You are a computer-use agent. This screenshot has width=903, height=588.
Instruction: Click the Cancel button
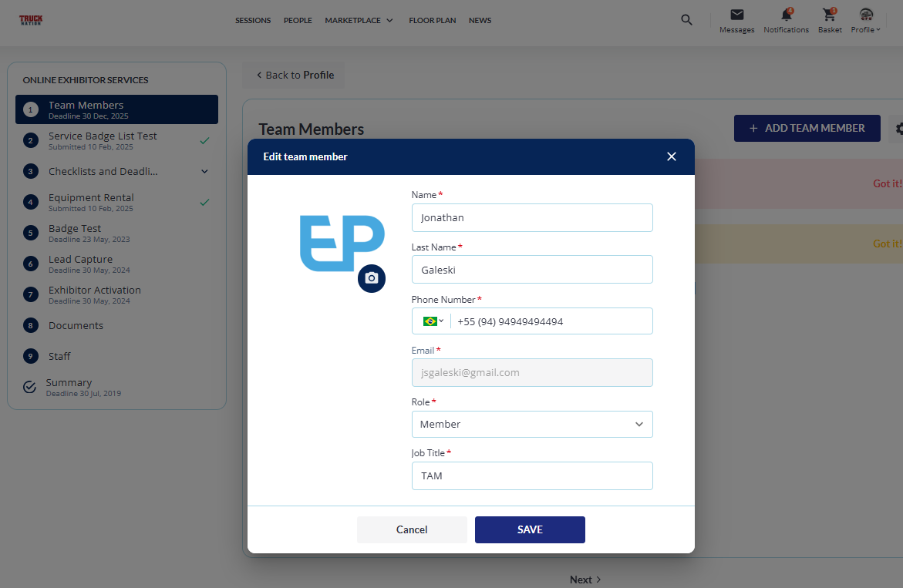[412, 529]
